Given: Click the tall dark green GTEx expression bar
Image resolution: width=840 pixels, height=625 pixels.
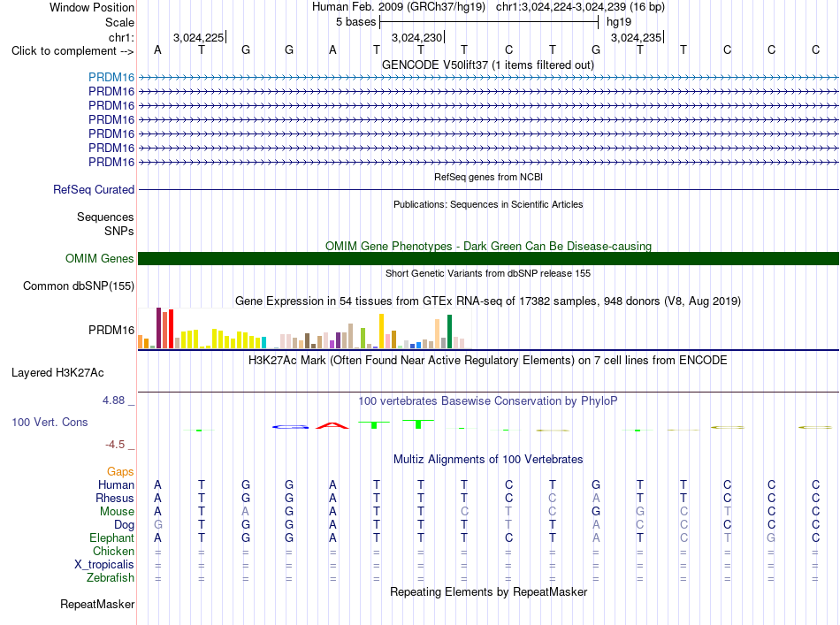Looking at the screenshot, I should (x=449, y=332).
